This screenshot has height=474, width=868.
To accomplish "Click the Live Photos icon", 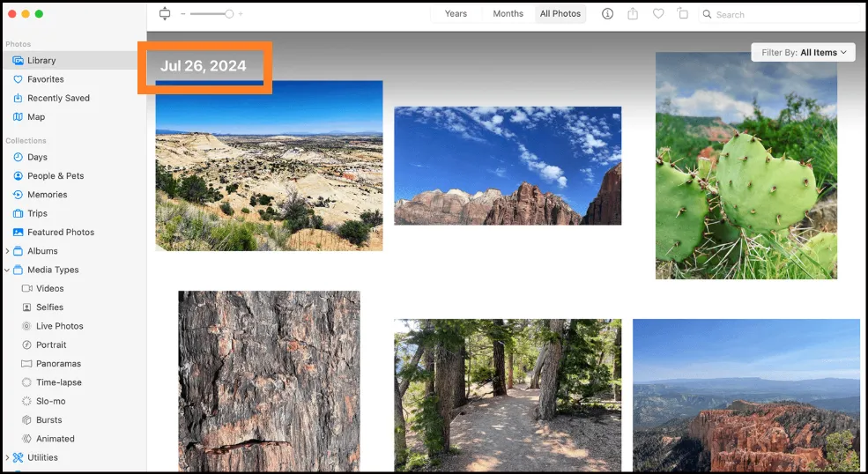I will pos(26,326).
